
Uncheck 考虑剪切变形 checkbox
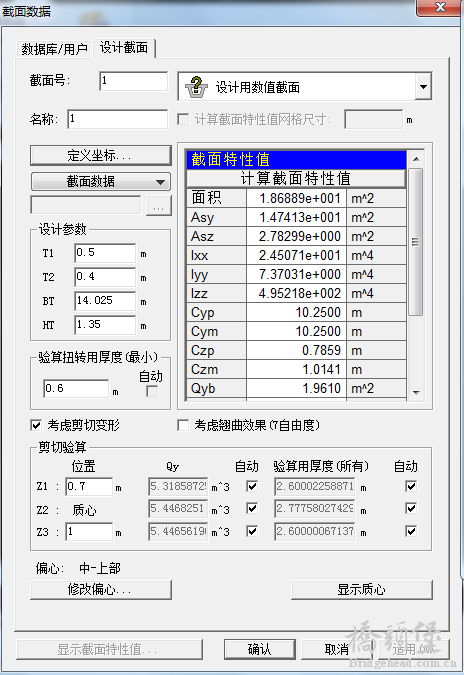point(36,425)
